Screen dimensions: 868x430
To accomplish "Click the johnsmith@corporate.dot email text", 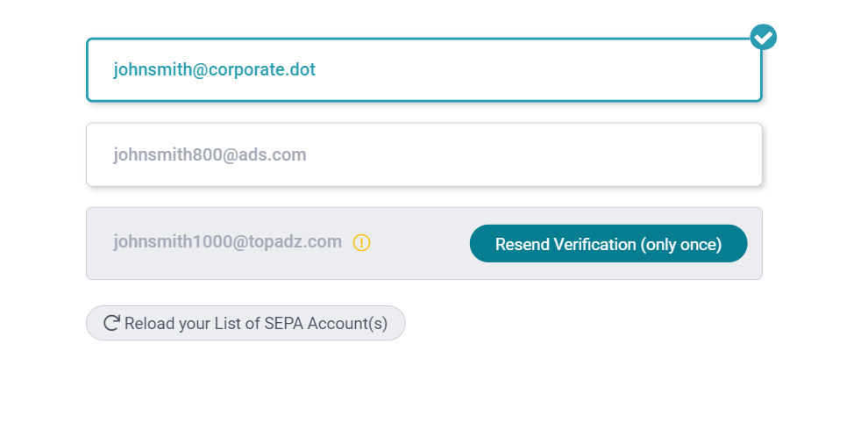I will [x=214, y=70].
